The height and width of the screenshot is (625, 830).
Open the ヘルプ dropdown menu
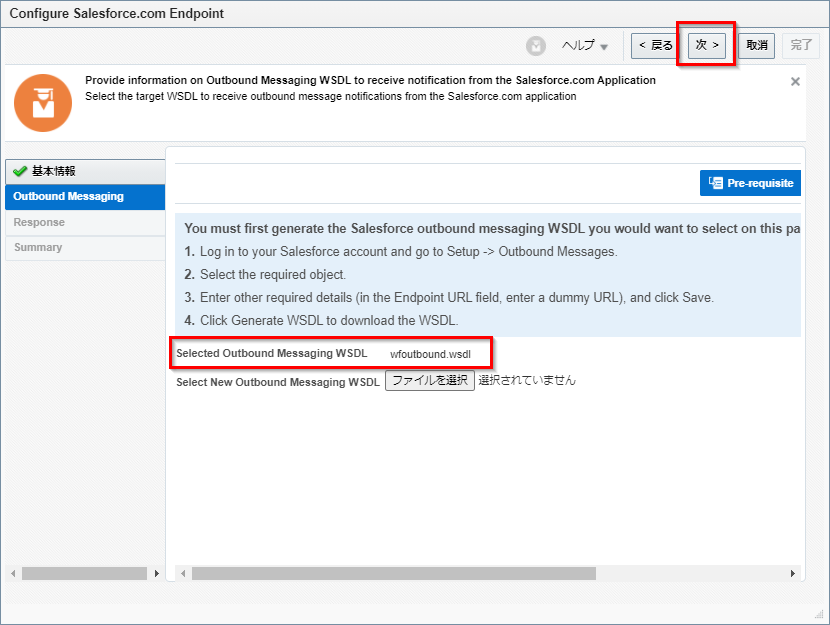pyautogui.click(x=584, y=46)
